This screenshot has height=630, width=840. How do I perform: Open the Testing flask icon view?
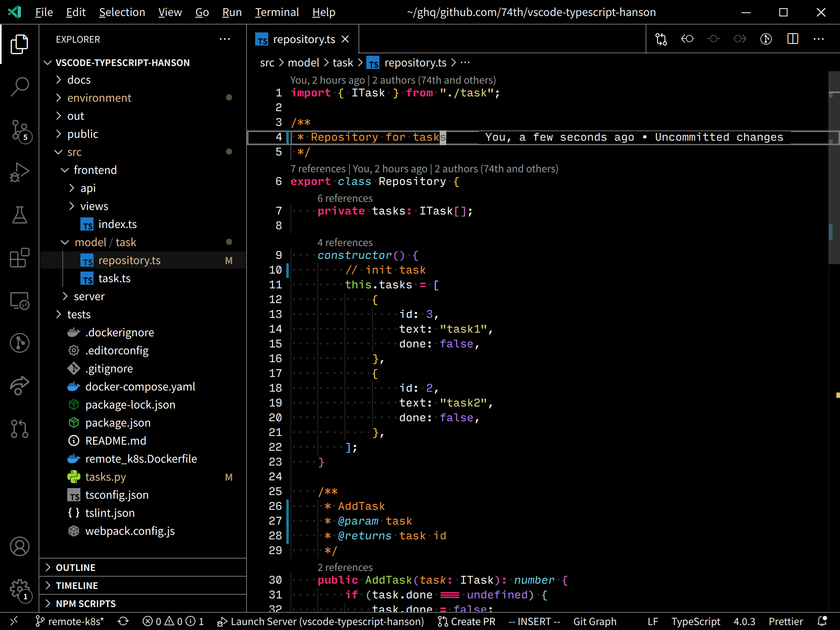pos(19,215)
